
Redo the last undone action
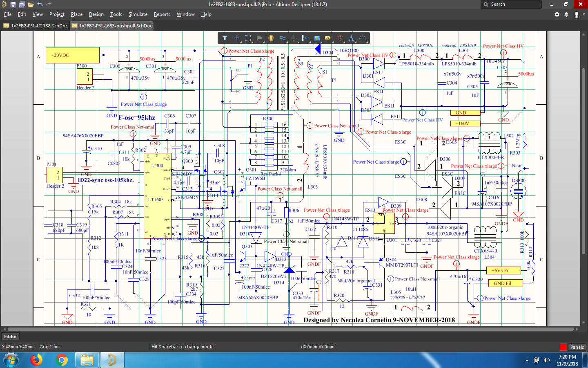pos(49,4)
